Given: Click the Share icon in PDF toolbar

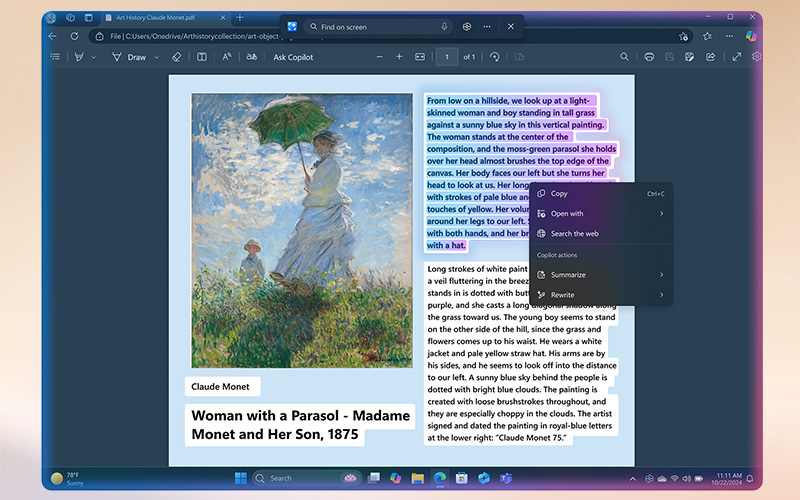Looking at the screenshot, I should pos(710,57).
